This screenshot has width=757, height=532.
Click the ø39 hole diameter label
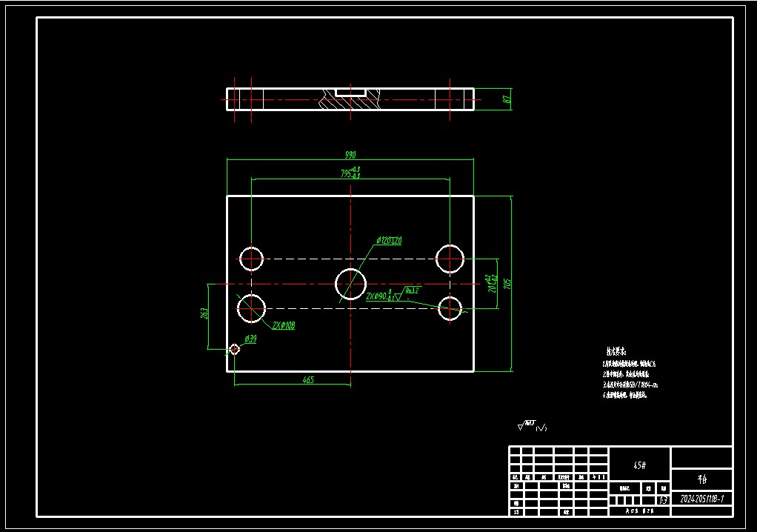[250, 339]
